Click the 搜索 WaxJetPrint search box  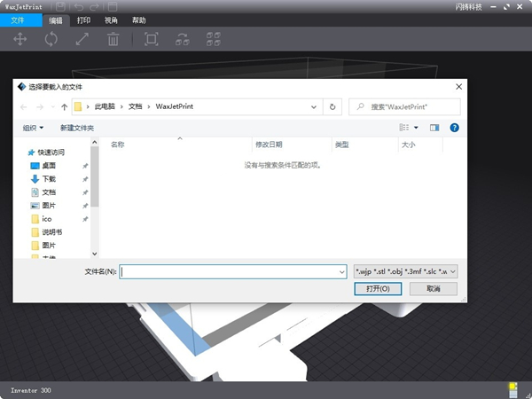[x=404, y=106]
